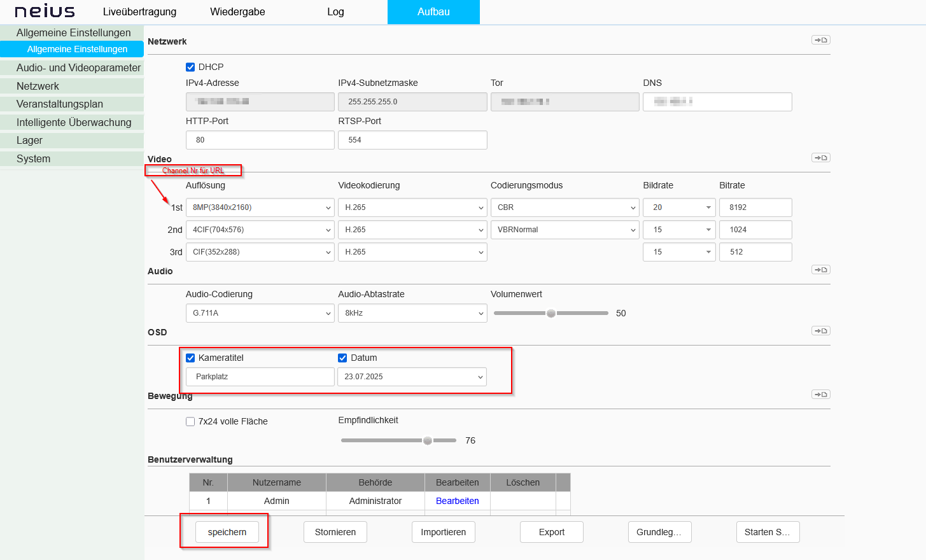Click the HTTP-Port input field

tap(260, 140)
